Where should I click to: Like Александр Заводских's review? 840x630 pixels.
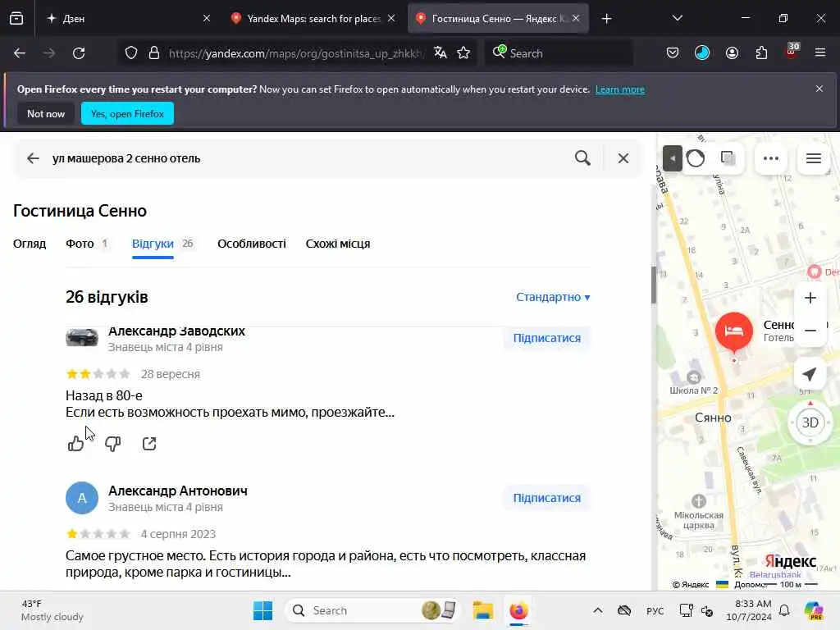pos(75,444)
